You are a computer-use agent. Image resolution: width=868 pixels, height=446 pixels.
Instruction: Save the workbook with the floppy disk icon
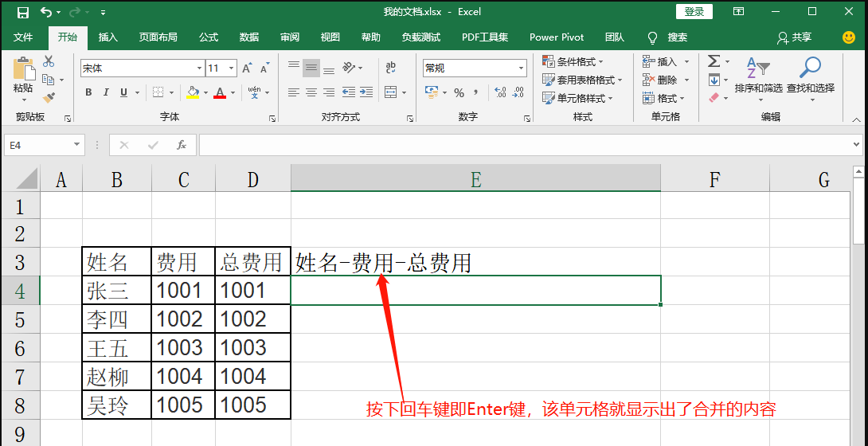point(22,12)
